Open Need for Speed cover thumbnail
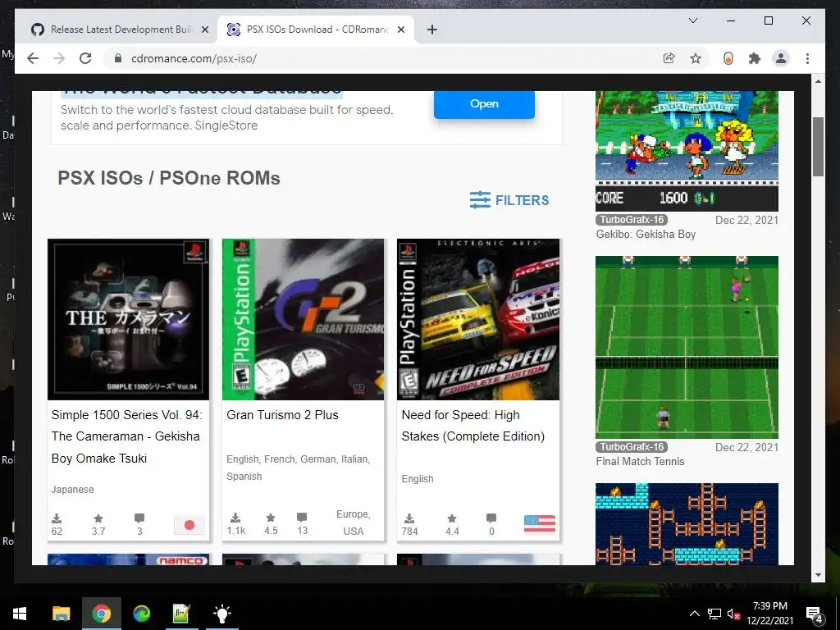 coord(478,319)
